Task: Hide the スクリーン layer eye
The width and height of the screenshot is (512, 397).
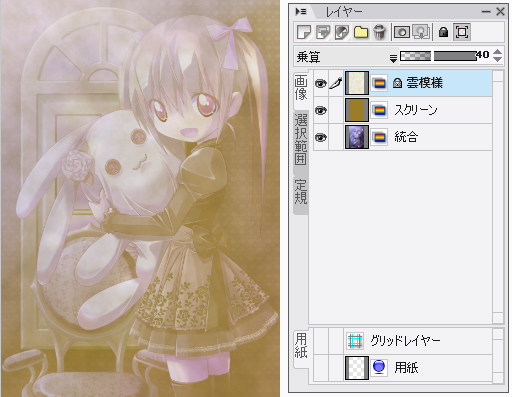Action: point(321,110)
